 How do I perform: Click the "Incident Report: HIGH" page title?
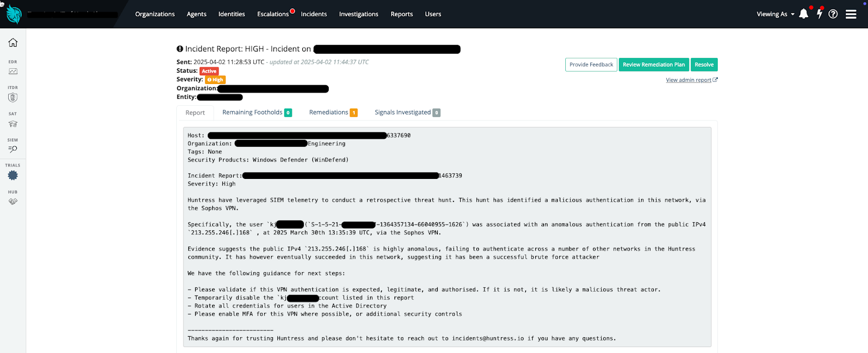coord(248,49)
